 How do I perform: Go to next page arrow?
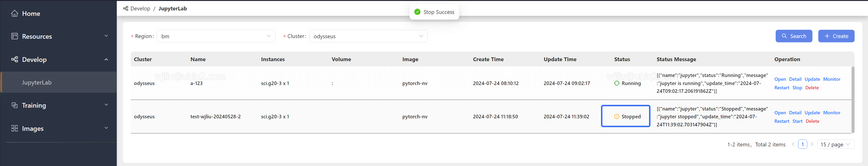[x=812, y=144]
